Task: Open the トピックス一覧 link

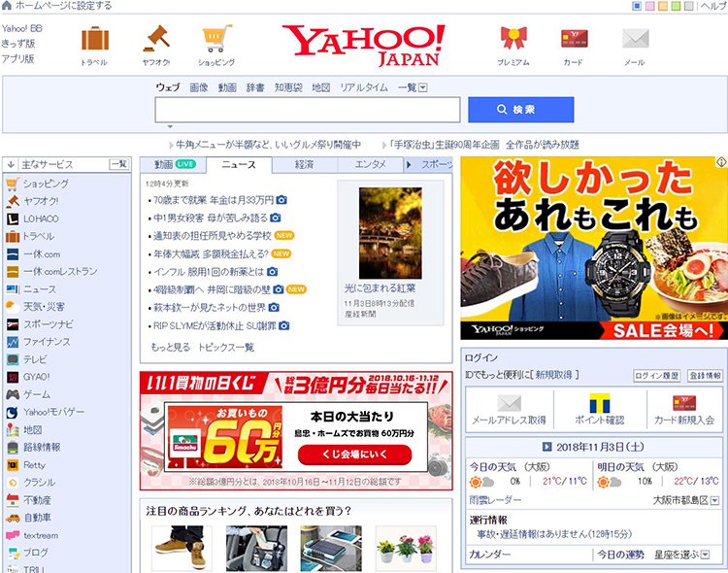Action: pyautogui.click(x=226, y=348)
